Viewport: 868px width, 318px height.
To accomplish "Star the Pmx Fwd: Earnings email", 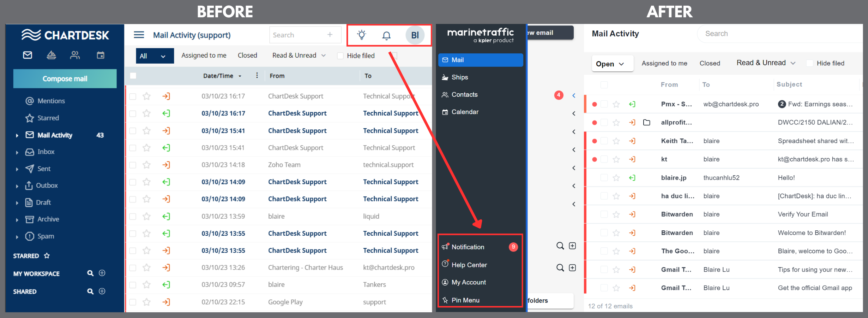I will coord(616,104).
